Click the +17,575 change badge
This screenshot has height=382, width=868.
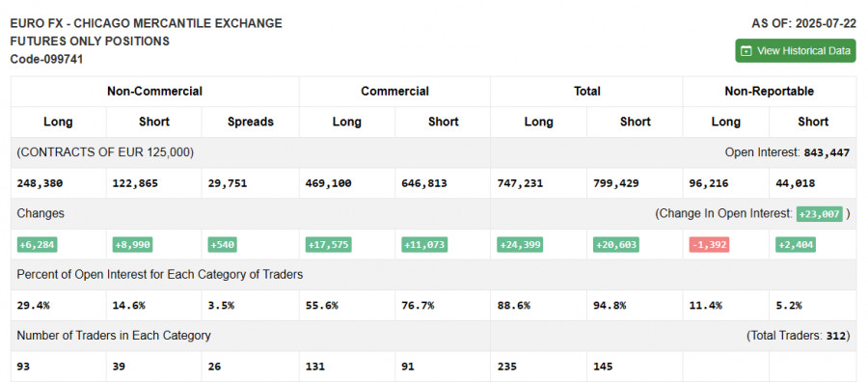[x=328, y=245]
